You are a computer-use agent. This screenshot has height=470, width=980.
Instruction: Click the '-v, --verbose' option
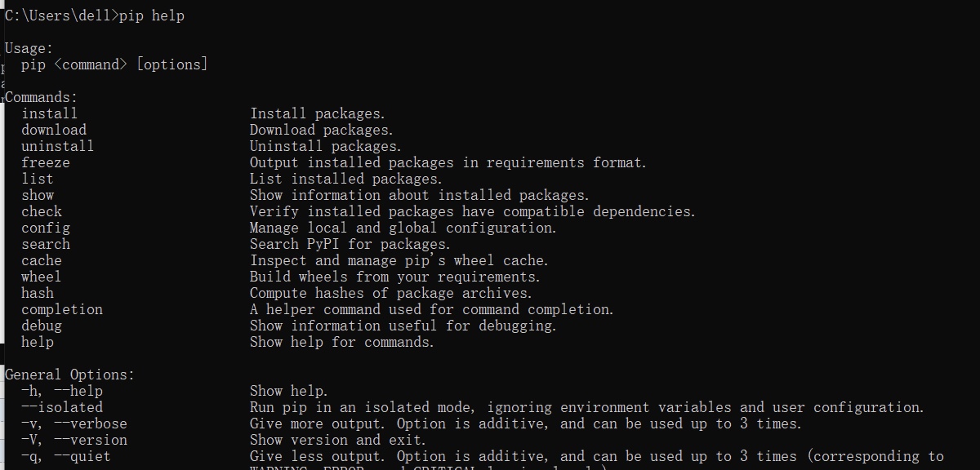coord(74,423)
